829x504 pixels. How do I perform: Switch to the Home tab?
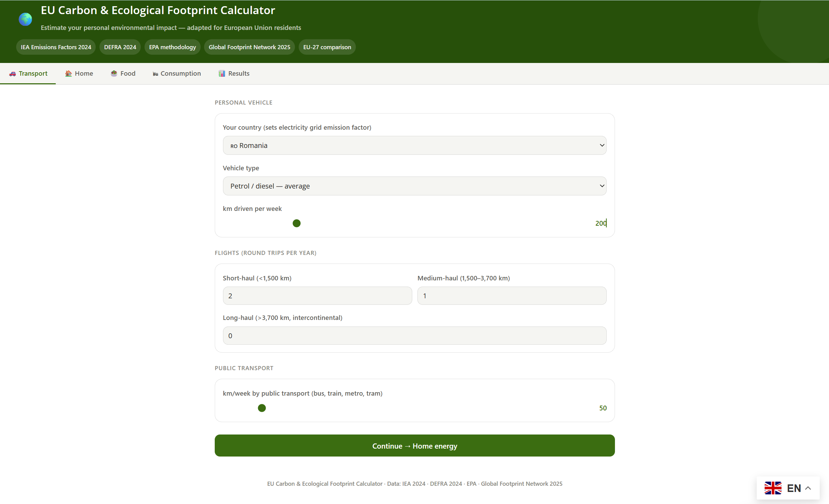(79, 73)
